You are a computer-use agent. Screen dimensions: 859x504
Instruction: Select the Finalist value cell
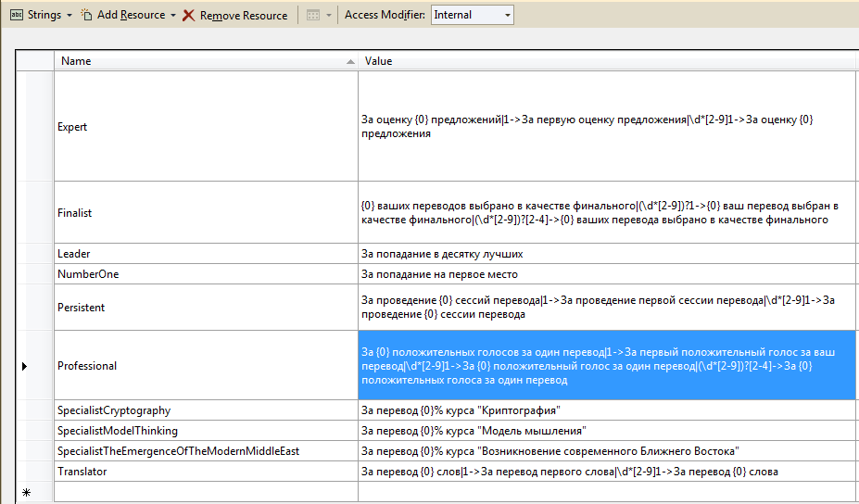(x=607, y=212)
